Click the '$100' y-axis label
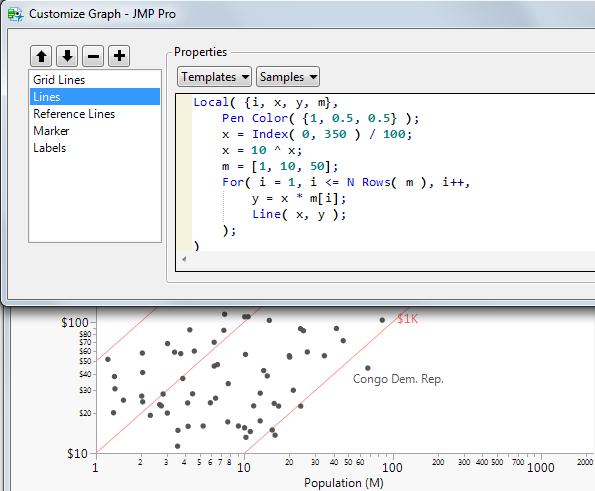 pos(75,323)
